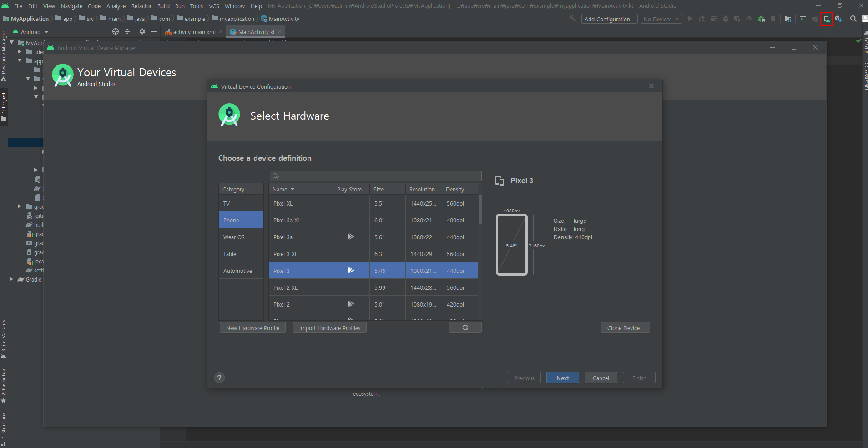Switch to the activity_main.xml tab
The image size is (868, 448).
tap(193, 32)
